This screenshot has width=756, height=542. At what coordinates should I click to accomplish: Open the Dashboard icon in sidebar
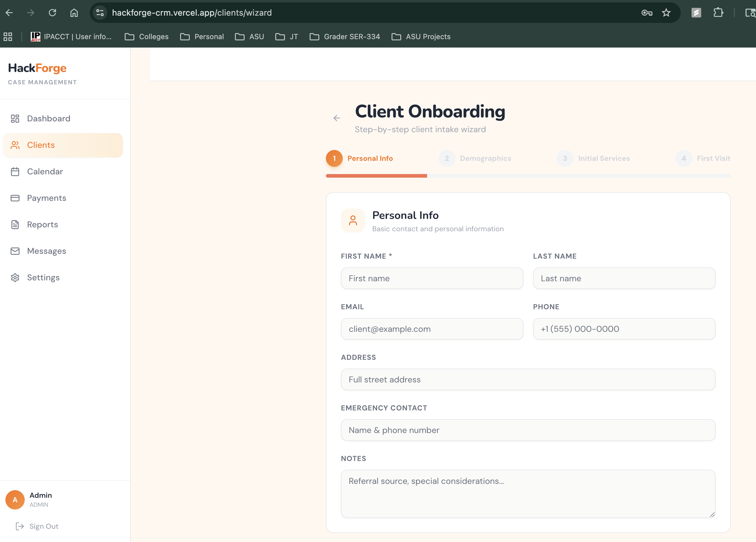15,118
